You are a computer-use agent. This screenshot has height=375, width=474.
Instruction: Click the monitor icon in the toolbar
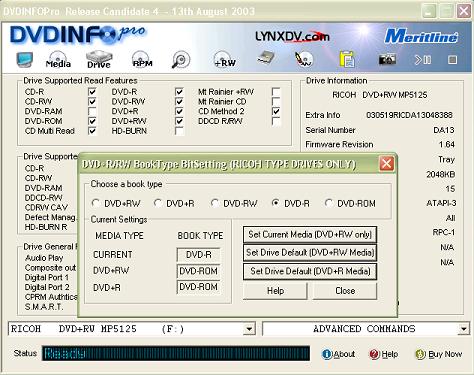24,59
